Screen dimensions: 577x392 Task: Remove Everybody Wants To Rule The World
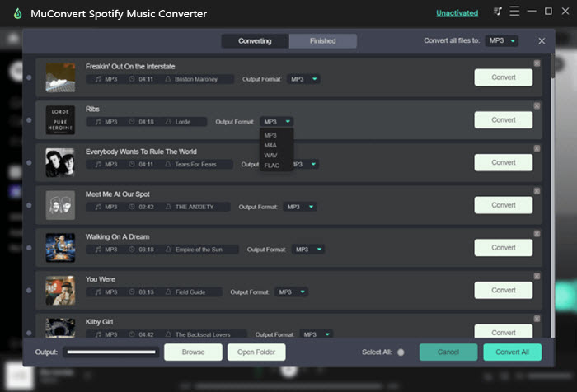pyautogui.click(x=537, y=149)
